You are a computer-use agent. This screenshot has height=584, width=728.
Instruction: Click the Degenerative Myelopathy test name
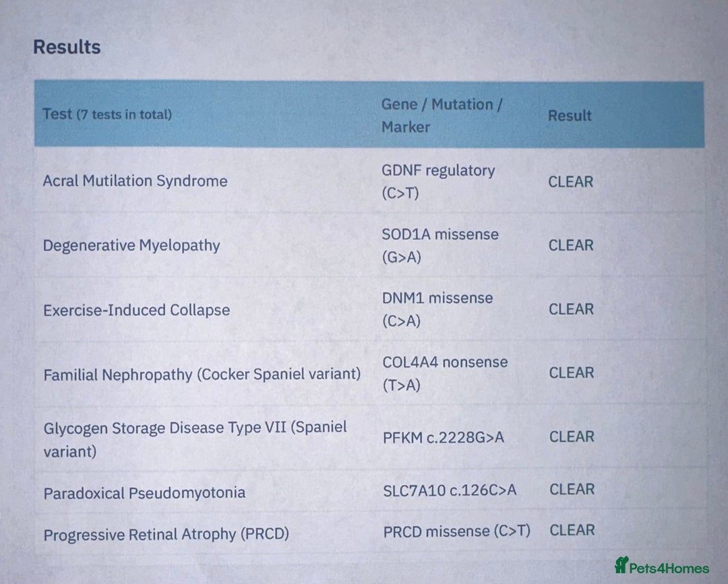coord(131,245)
